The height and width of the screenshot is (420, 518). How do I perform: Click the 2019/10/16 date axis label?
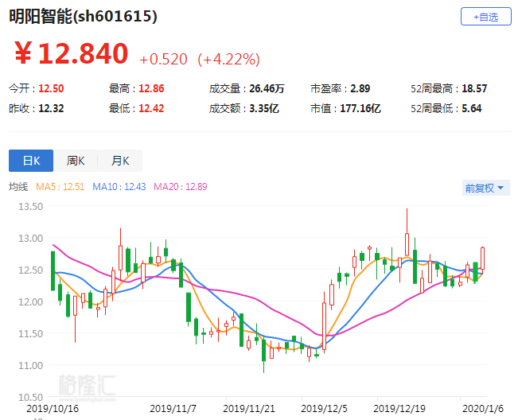click(53, 408)
